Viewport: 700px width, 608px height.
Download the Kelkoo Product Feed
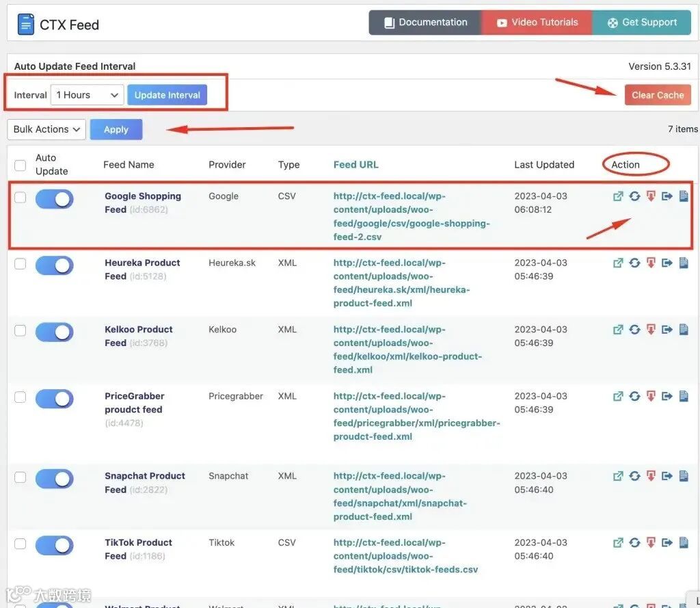click(x=651, y=329)
